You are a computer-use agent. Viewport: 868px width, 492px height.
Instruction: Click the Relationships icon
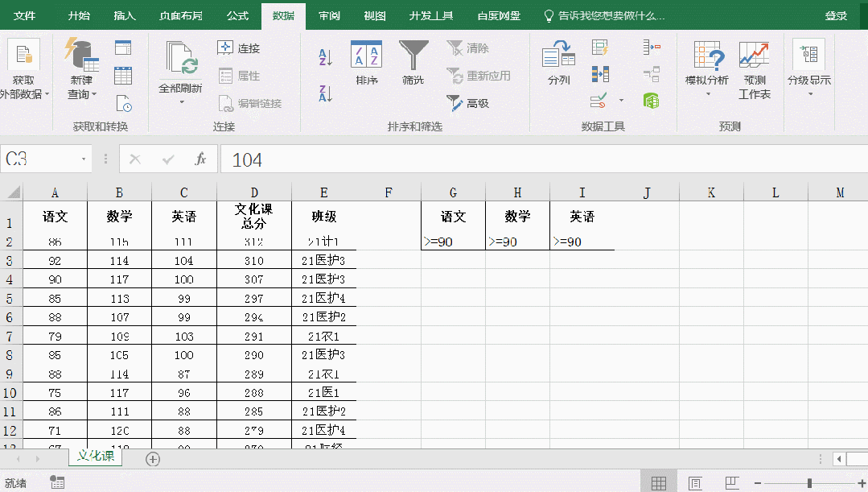coord(652,74)
